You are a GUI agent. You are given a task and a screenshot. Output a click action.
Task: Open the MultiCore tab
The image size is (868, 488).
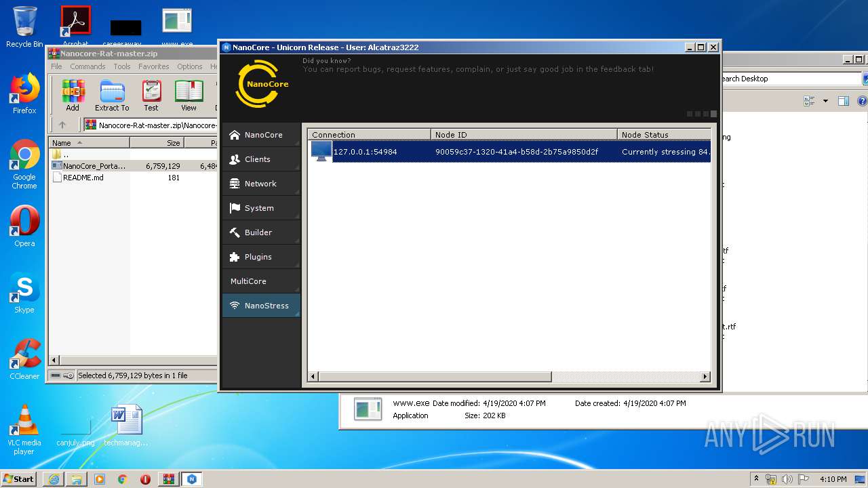tap(261, 281)
